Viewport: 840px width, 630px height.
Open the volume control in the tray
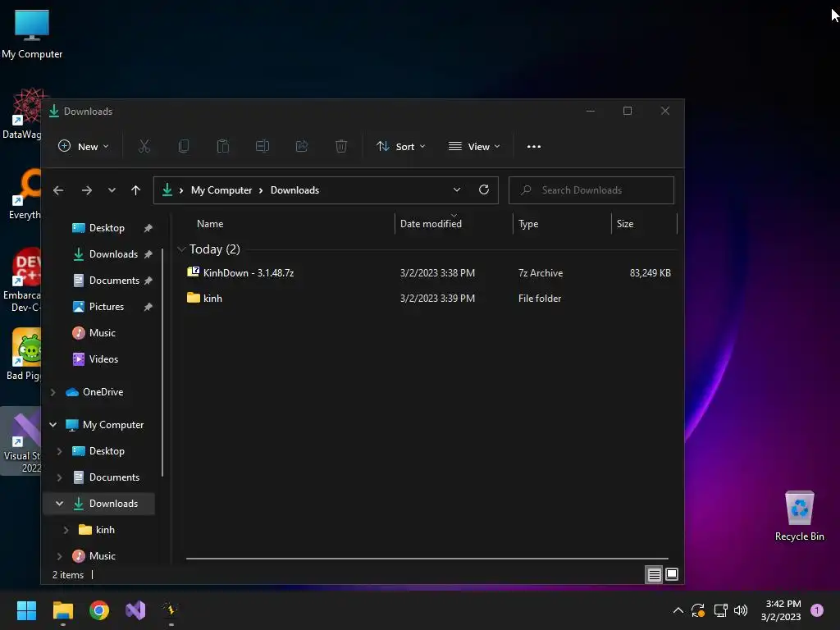click(x=741, y=610)
